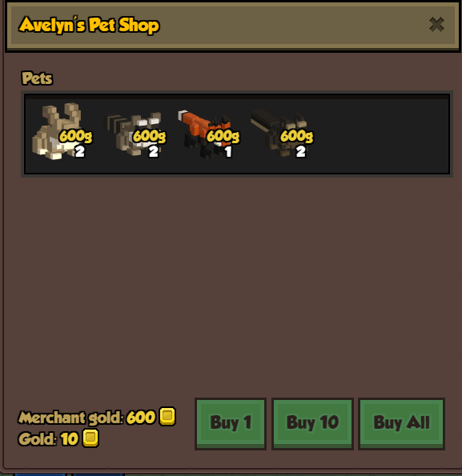Select the gray raccoon pet
Screen dimensions: 462x476
tap(134, 133)
